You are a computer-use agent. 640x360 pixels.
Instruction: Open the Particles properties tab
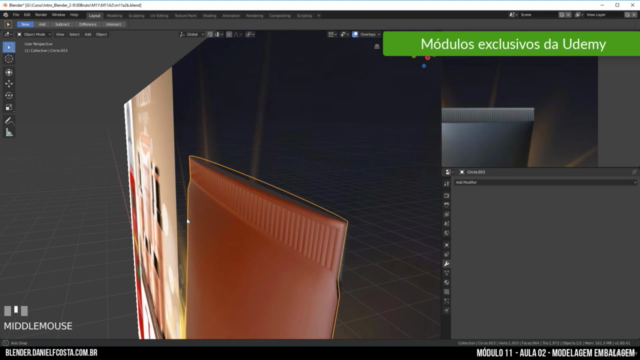(x=447, y=301)
